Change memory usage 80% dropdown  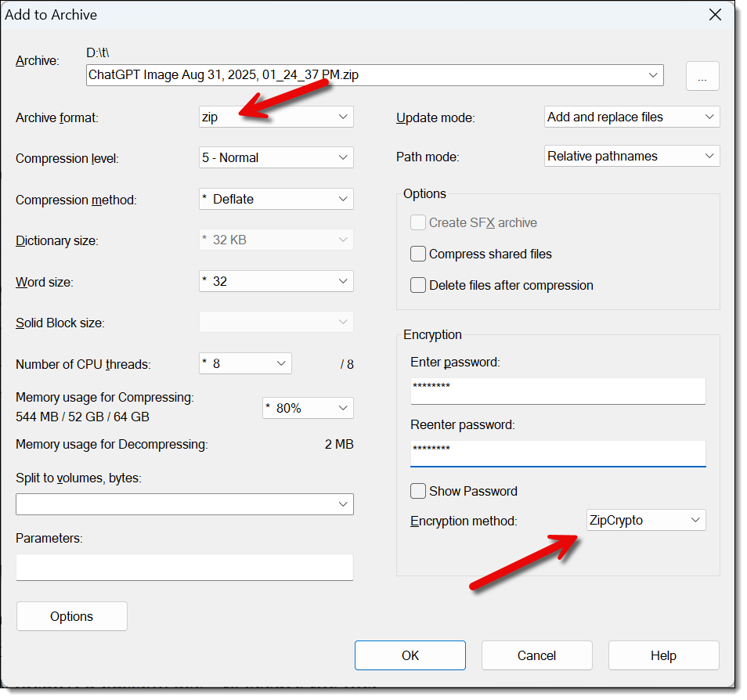(307, 408)
